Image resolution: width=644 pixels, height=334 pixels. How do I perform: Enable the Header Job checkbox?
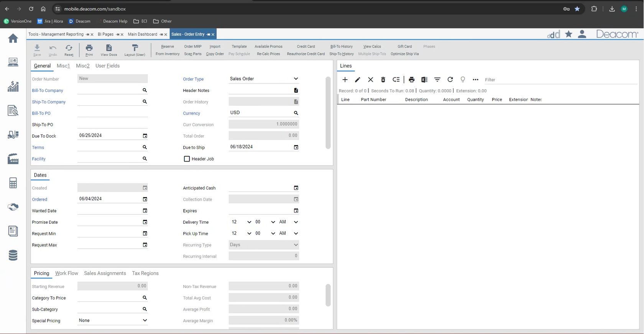pyautogui.click(x=187, y=159)
